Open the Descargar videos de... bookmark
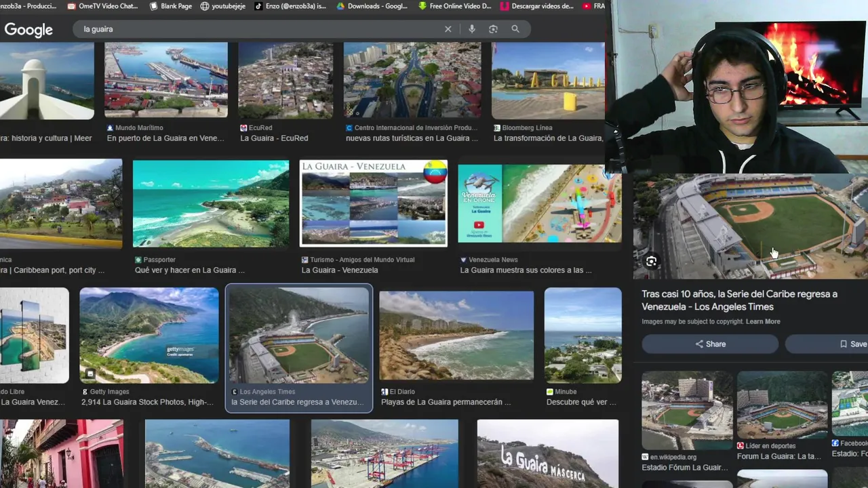868x488 pixels. pos(536,6)
